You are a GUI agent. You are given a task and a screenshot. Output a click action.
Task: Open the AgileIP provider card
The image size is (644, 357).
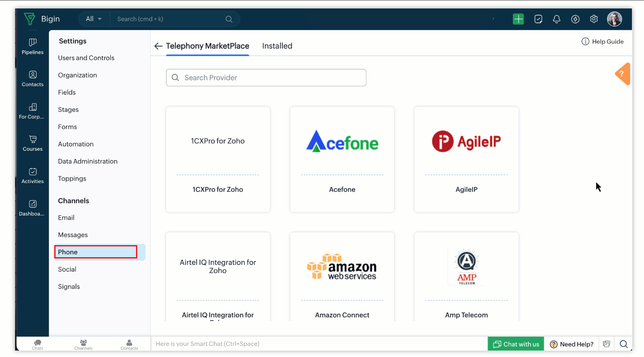coord(466,160)
